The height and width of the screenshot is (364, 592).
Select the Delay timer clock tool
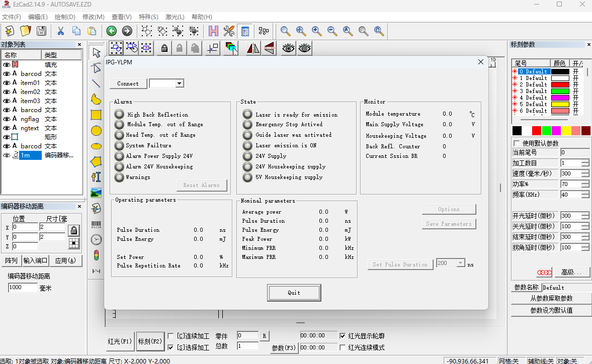coord(96,239)
